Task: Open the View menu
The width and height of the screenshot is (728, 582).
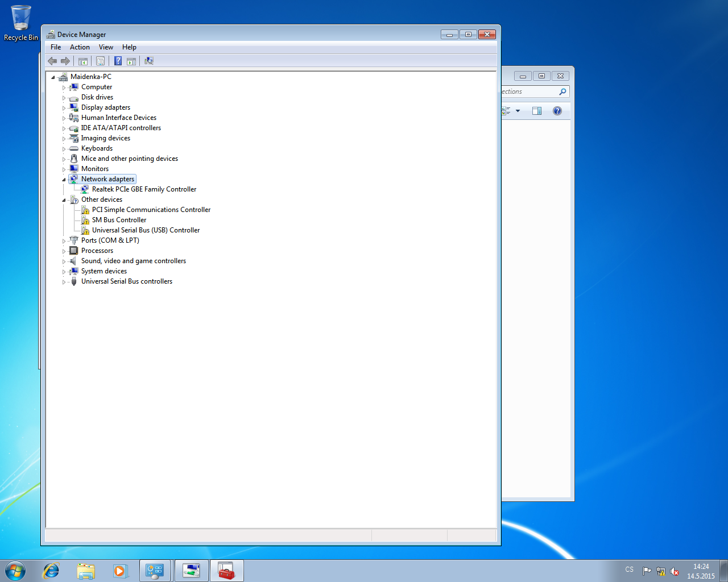Action: pos(106,47)
